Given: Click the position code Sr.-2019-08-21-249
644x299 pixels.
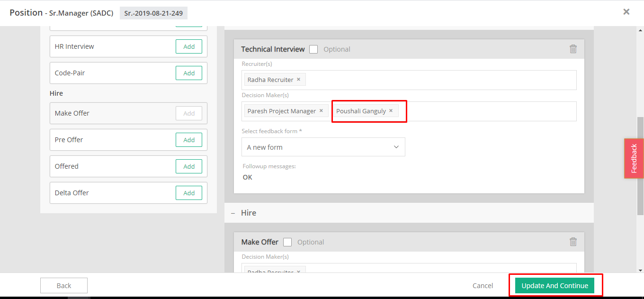Looking at the screenshot, I should coord(153,13).
